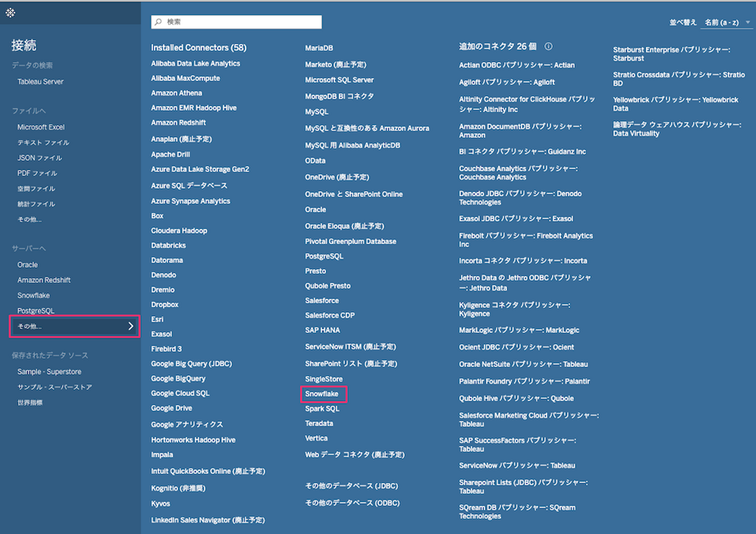The image size is (756, 534).
Task: Choose Dropbox connector
Action: point(165,305)
